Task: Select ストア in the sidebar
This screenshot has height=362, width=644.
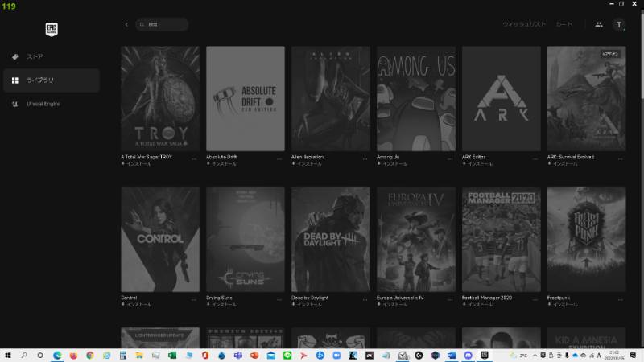Action: 52,56
